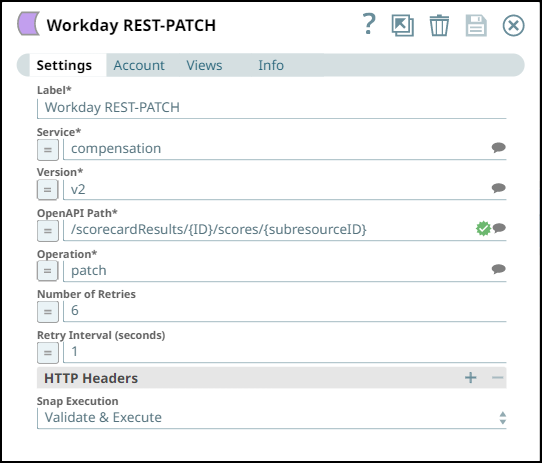Toggle expression button for Version field
542x463 pixels.
tap(48, 190)
